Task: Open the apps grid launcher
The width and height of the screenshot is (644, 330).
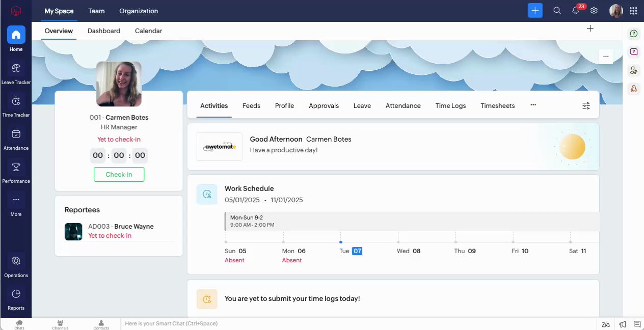Action: tap(633, 11)
